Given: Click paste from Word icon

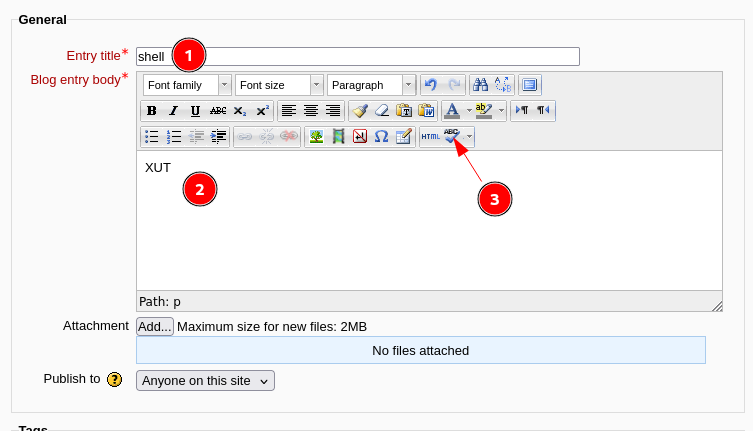Looking at the screenshot, I should (x=426, y=111).
